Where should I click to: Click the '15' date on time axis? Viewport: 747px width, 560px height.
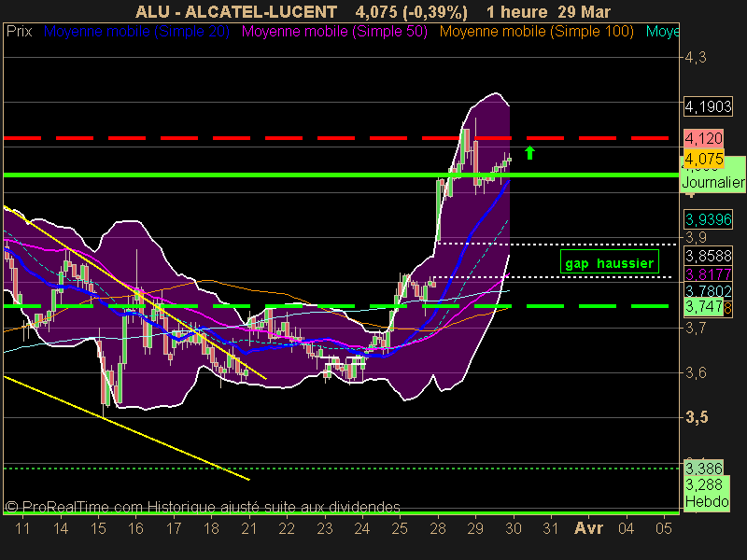[98, 528]
